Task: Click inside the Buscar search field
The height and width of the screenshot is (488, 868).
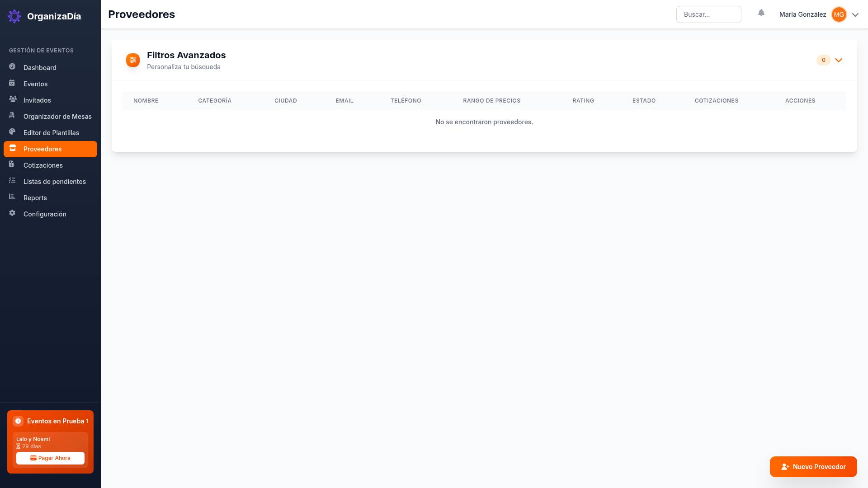Action: tap(708, 14)
